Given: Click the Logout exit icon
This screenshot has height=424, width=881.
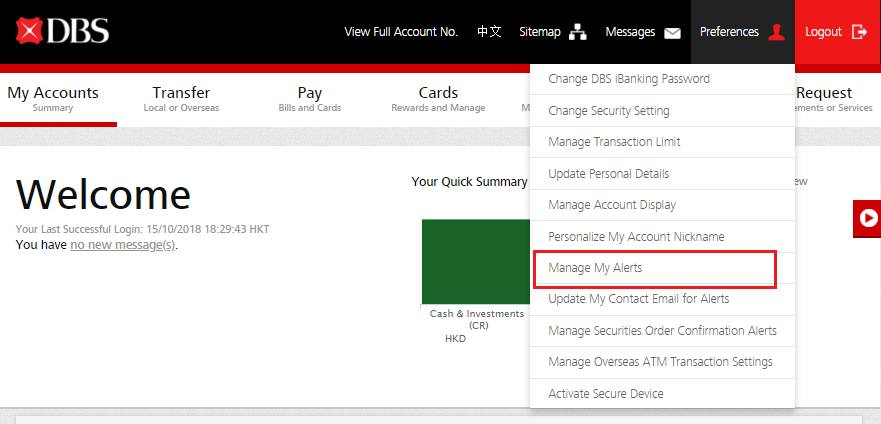Looking at the screenshot, I should pos(859,32).
